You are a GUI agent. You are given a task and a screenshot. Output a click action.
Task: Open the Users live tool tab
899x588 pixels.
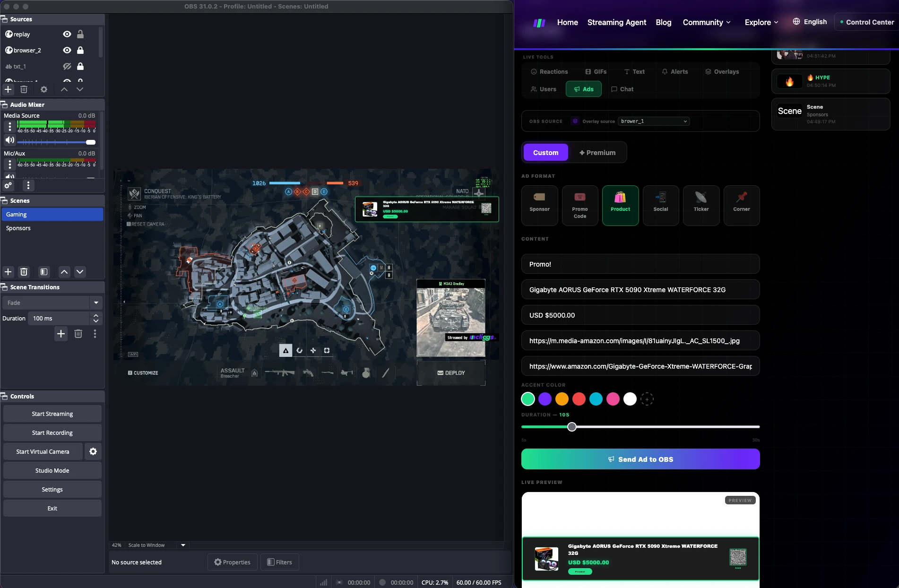pyautogui.click(x=543, y=89)
